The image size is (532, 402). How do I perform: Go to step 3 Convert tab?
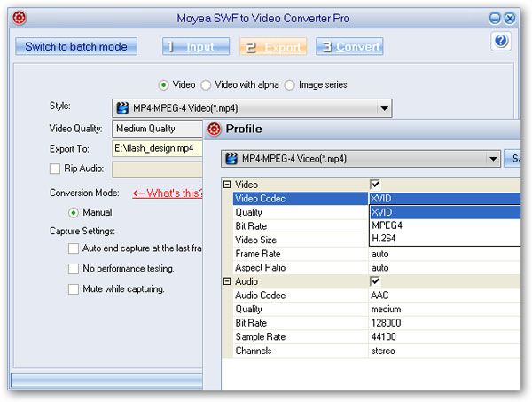[349, 46]
